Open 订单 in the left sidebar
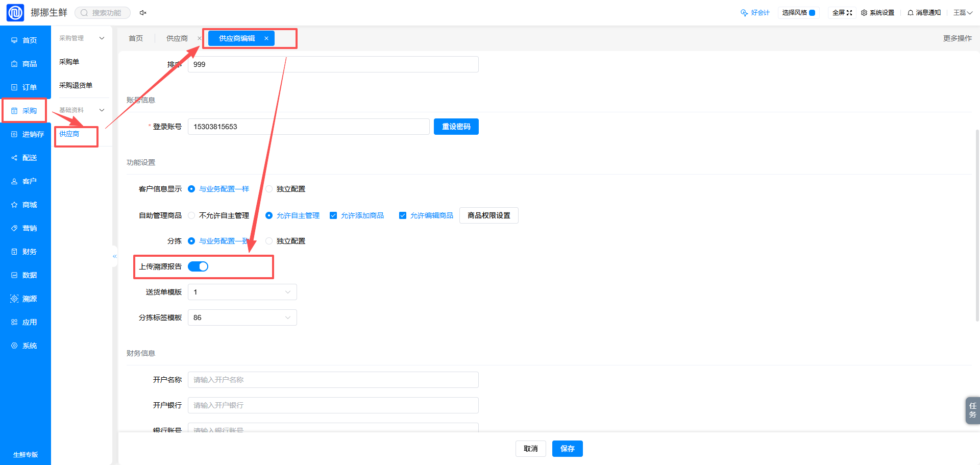 pyautogui.click(x=24, y=87)
